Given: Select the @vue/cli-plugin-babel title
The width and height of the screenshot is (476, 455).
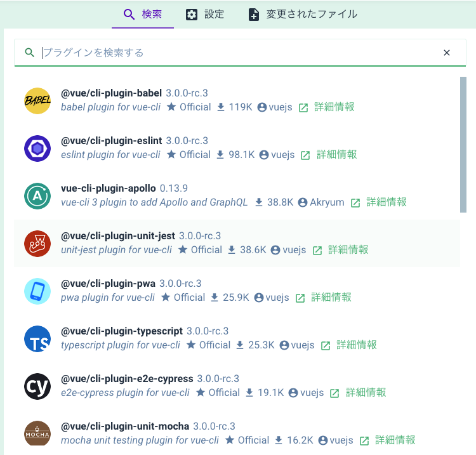Looking at the screenshot, I should click(112, 93).
